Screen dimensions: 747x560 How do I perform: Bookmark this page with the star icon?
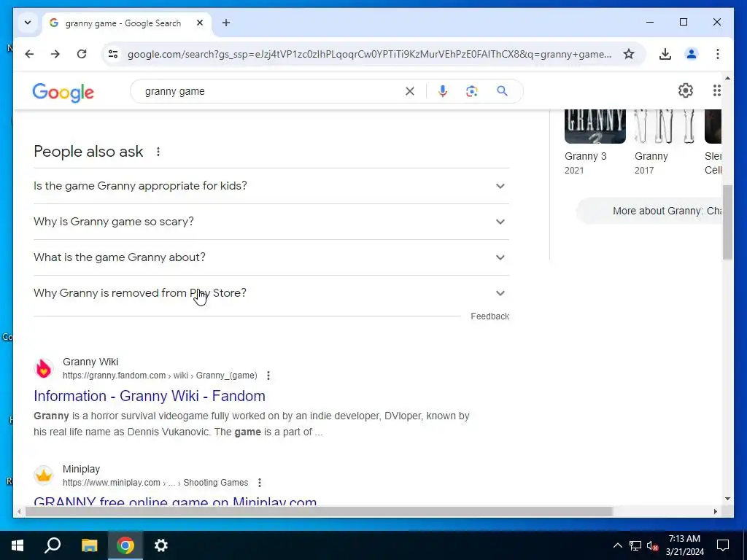[629, 54]
